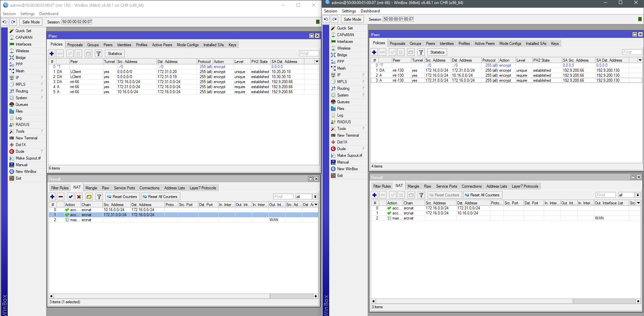This screenshot has height=316, width=644.
Task: Enable selected NAT rule in mt-130 Firewall
Action: click(70, 197)
